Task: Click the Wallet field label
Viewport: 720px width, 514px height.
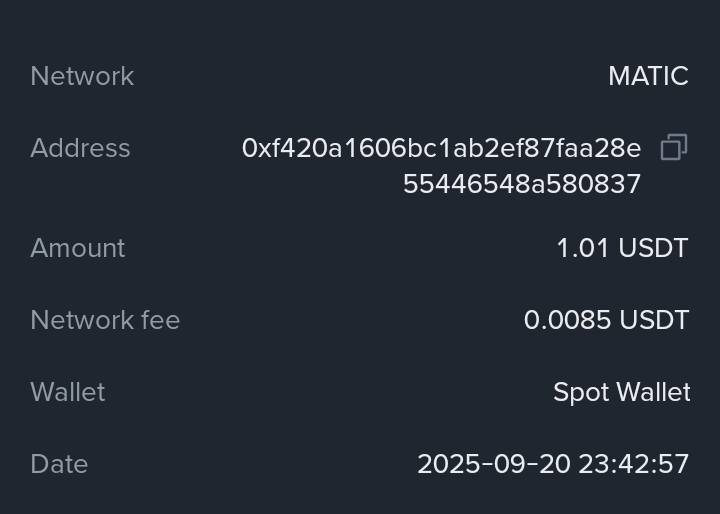Action: pos(67,392)
